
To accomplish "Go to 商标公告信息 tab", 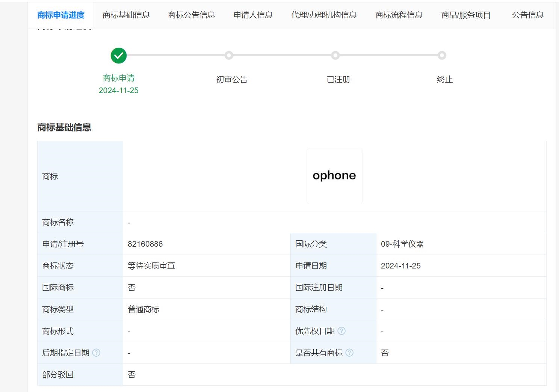I will [x=192, y=15].
